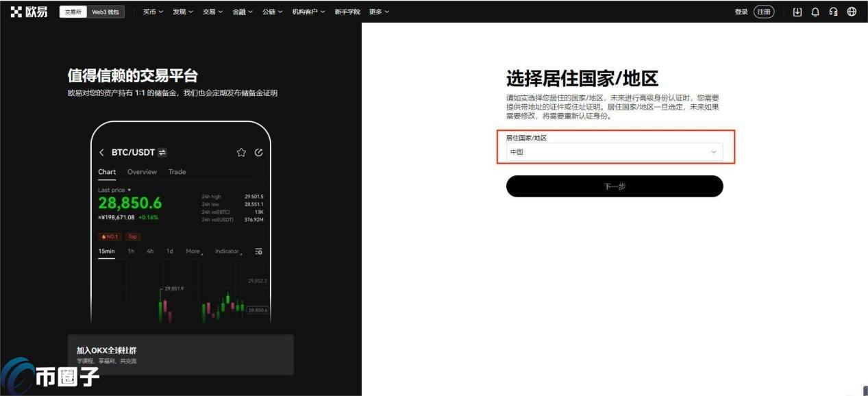The width and height of the screenshot is (868, 396).
Task: Select the Chart tab in phone preview
Action: [107, 172]
